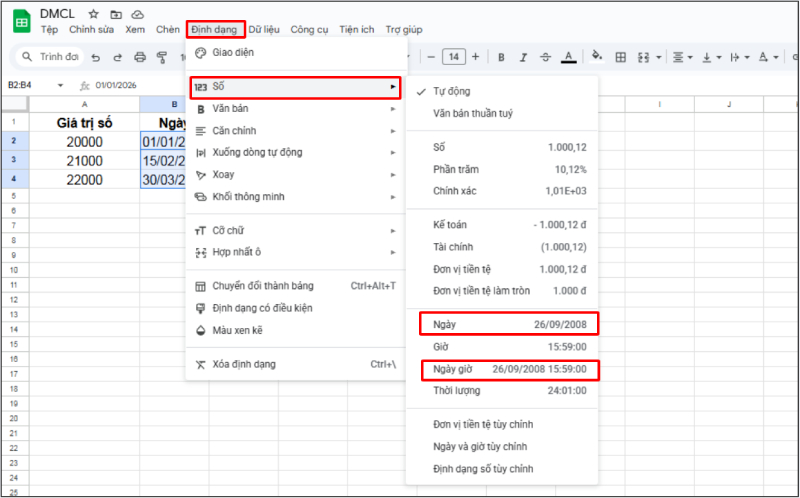Screen dimensions: 800x498
Task: Open the Dữ liệu menu
Action: point(264,30)
